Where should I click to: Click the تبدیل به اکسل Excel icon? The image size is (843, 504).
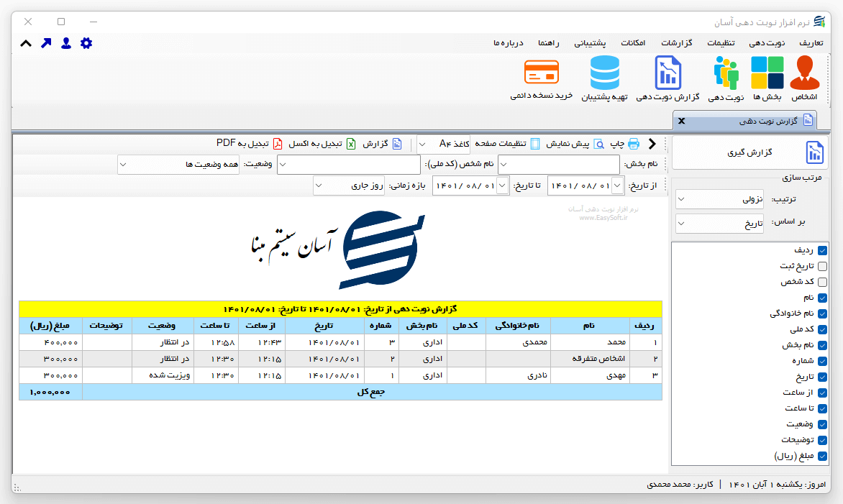pos(350,144)
